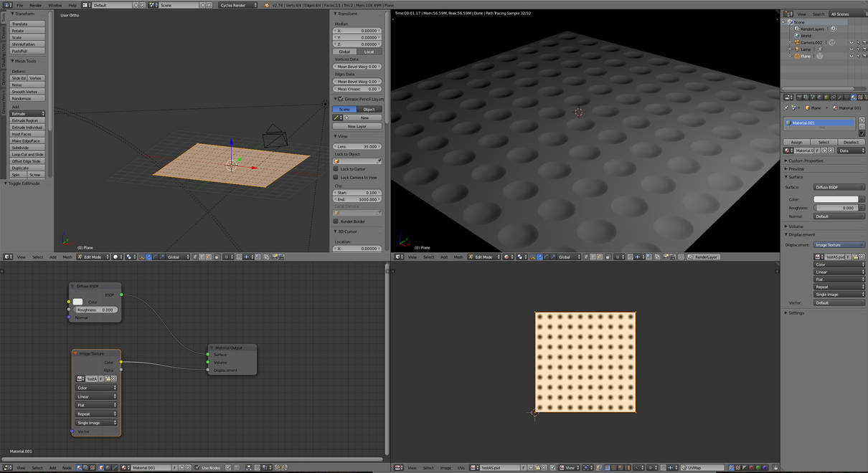Select vertex select mode icon
Viewport: 868px width, 473px height.
click(194, 257)
